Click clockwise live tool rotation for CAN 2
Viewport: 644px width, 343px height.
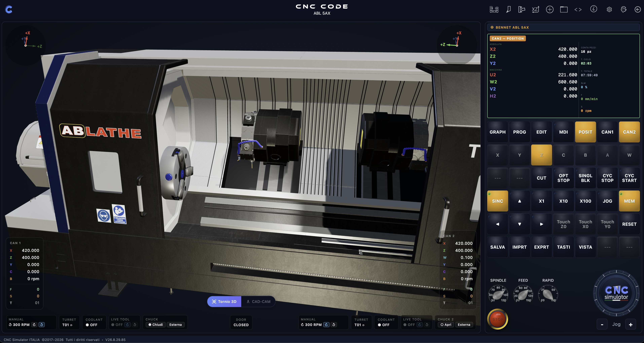420,324
